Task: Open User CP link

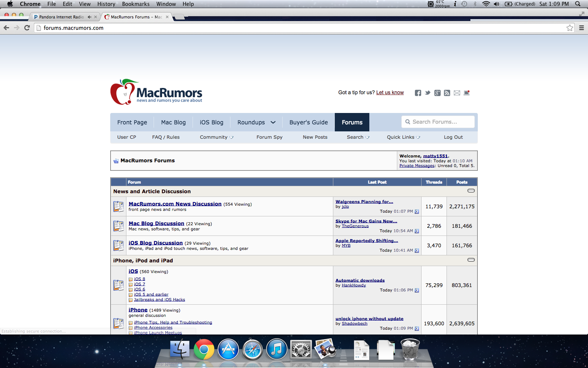Action: (x=127, y=137)
